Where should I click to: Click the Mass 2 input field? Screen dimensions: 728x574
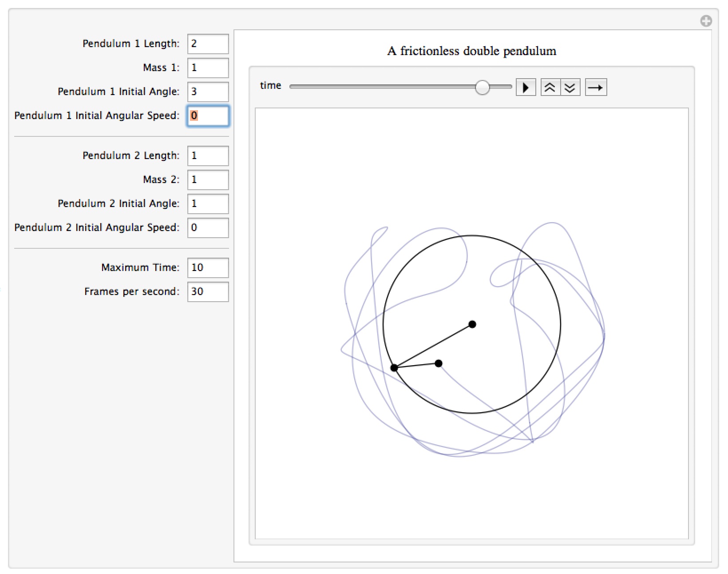208,180
